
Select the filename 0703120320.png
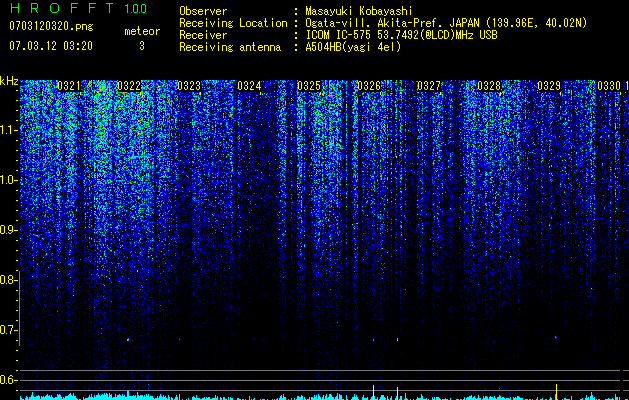pyautogui.click(x=51, y=26)
